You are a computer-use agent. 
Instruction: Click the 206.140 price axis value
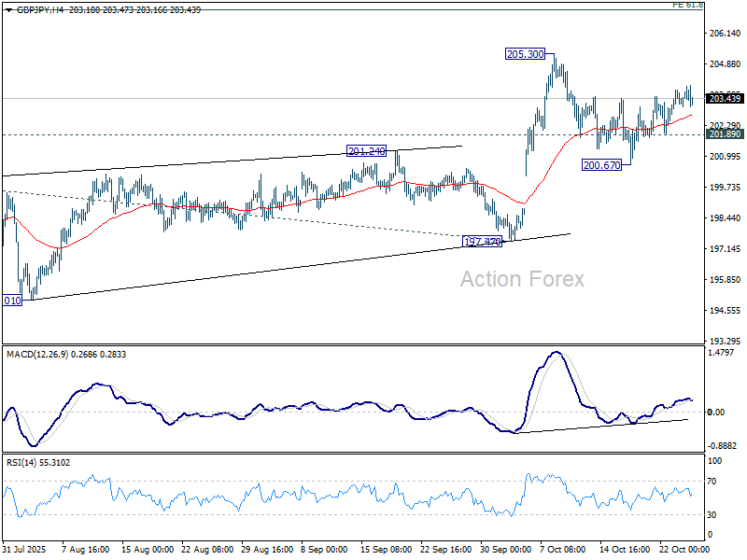click(725, 34)
